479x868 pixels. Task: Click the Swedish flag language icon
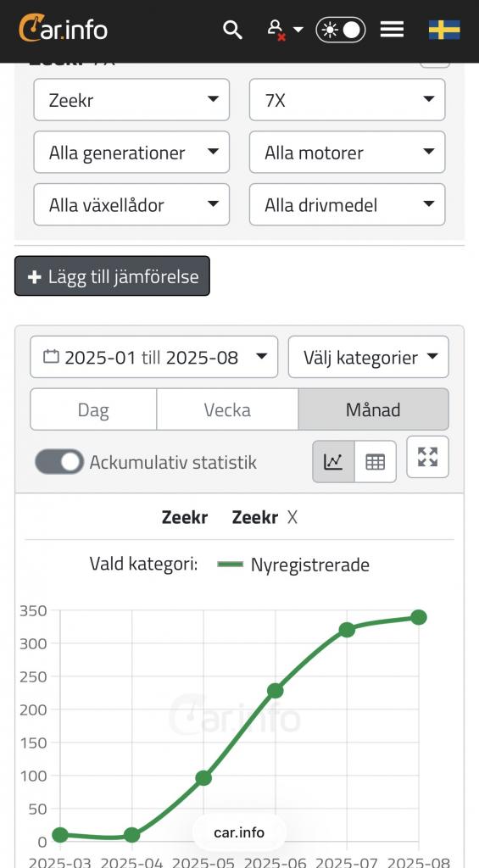point(444,30)
